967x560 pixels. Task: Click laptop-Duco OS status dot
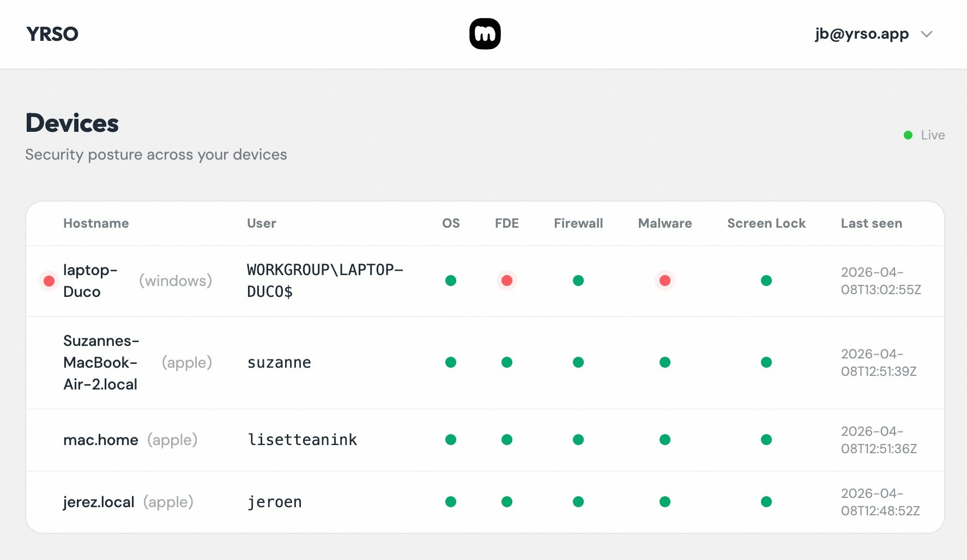451,281
